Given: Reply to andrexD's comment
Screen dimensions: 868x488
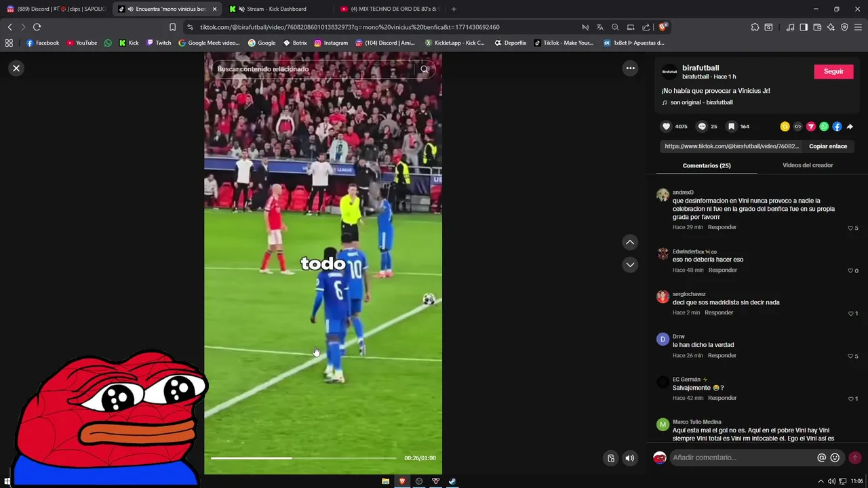Looking at the screenshot, I should pyautogui.click(x=722, y=227).
